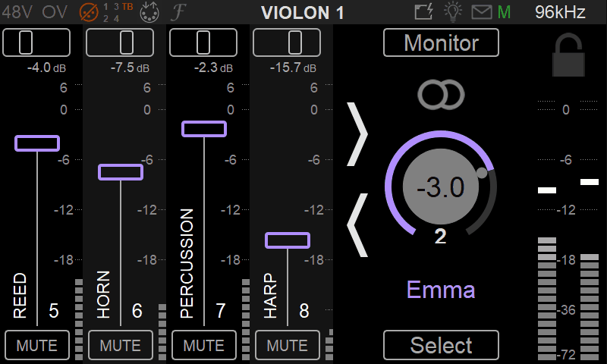Click the -3.0 level knob
The width and height of the screenshot is (607, 364).
[x=440, y=187]
